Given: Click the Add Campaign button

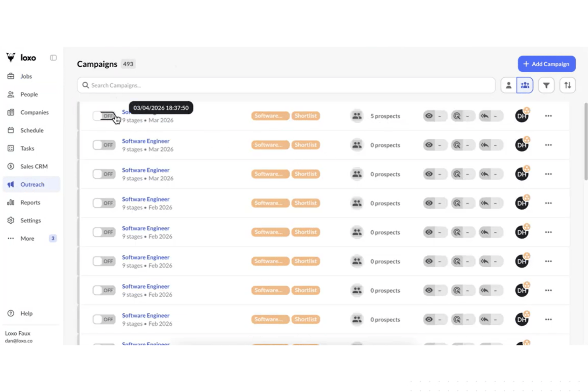Looking at the screenshot, I should pos(546,64).
